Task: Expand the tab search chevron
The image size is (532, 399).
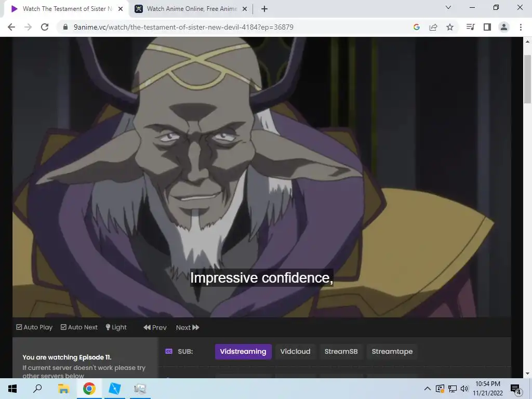Action: 448,7
